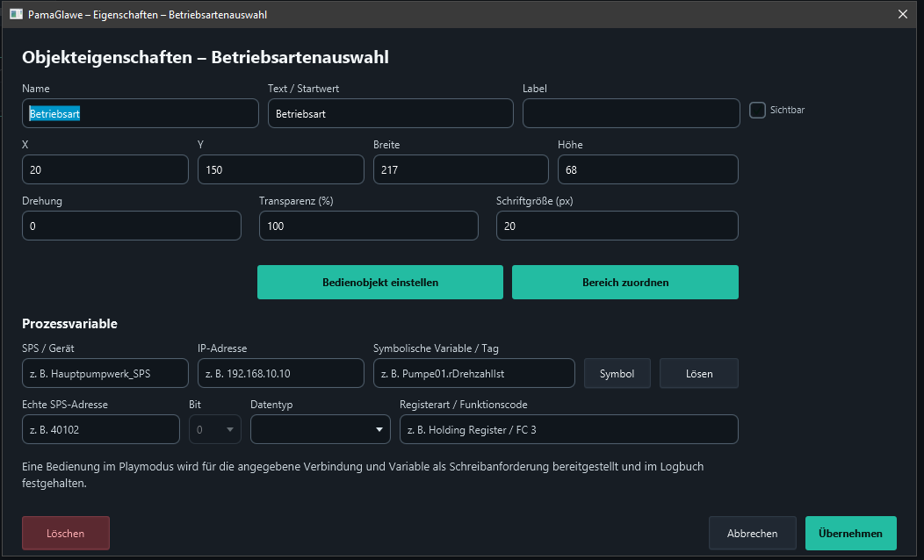Click the 'Eine Bedienung im Playmodus' note text
Viewport: 924px width, 560px height.
[x=363, y=475]
